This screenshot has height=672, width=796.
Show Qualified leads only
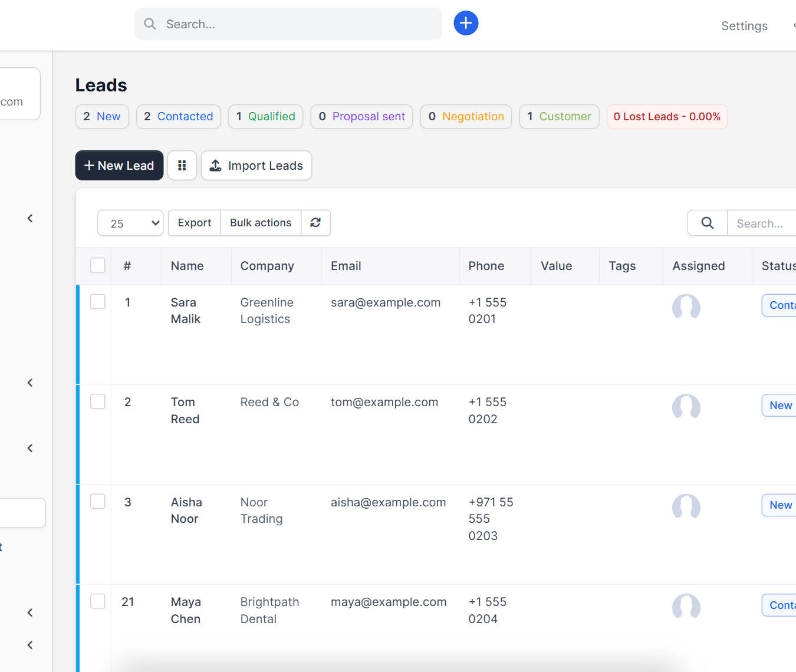coord(266,117)
